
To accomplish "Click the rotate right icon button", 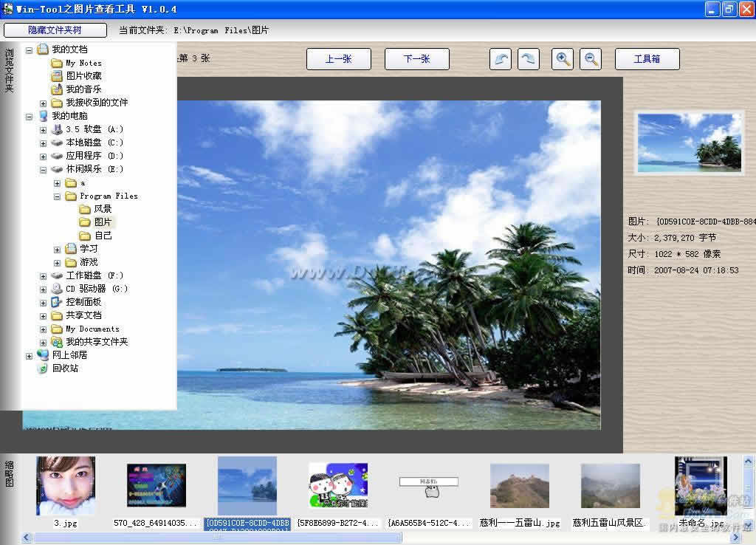I will coord(529,59).
